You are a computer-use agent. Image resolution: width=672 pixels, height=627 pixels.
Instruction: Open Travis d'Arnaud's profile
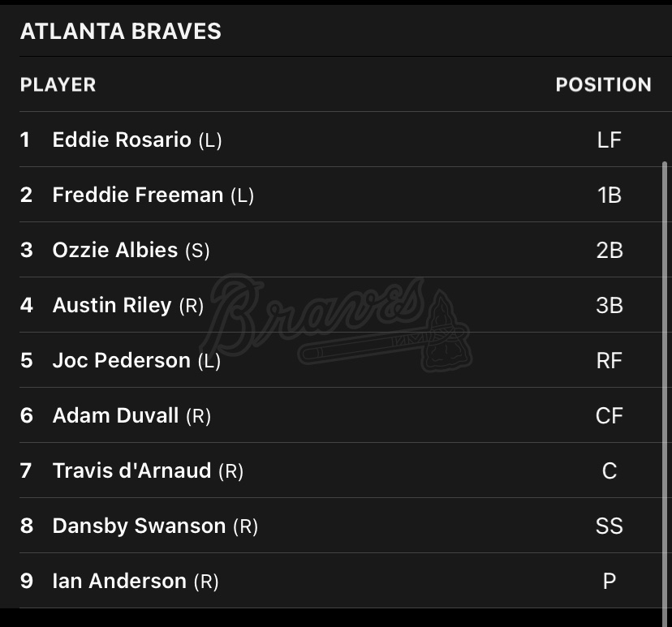pos(131,470)
